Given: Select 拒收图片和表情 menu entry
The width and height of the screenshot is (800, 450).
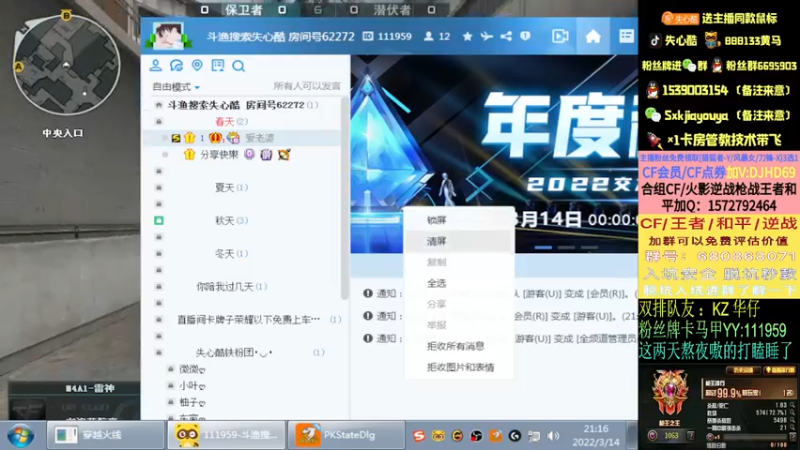Looking at the screenshot, I should point(459,367).
